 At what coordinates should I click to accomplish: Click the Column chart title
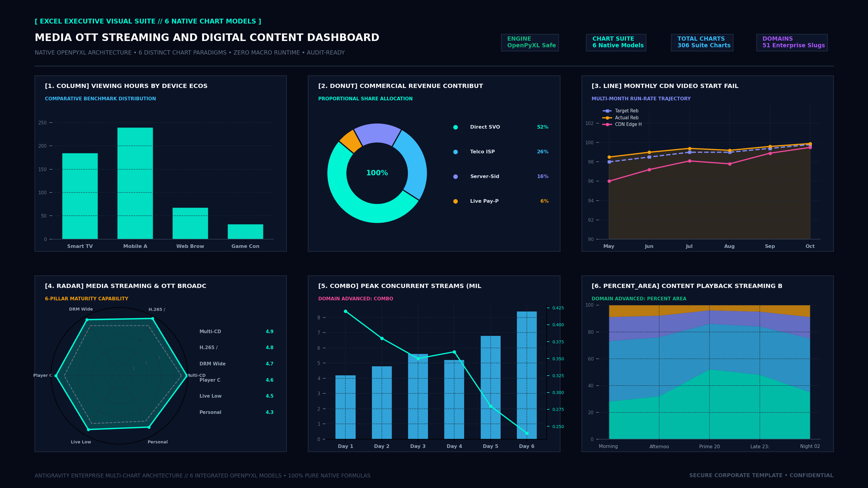[x=126, y=86]
